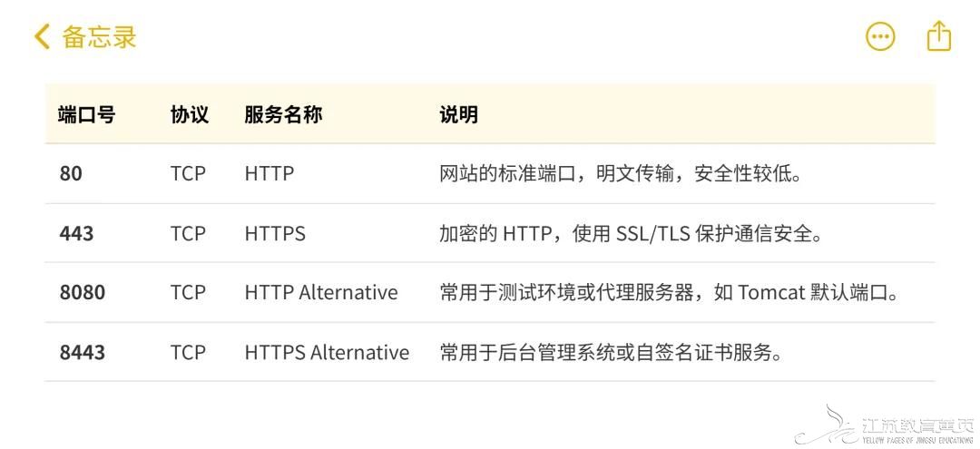980x449 pixels.
Task: Click the description mentioning SSL/TLS
Action: 631,233
